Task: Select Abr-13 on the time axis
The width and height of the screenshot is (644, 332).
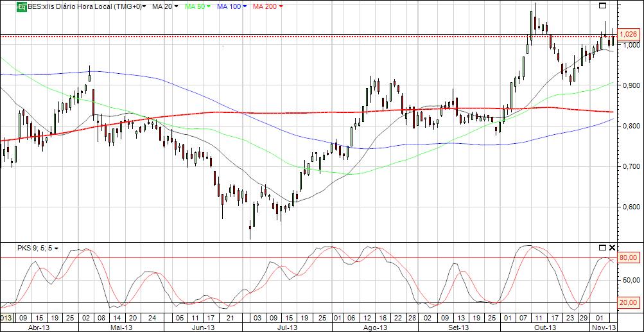Action: pyautogui.click(x=40, y=328)
